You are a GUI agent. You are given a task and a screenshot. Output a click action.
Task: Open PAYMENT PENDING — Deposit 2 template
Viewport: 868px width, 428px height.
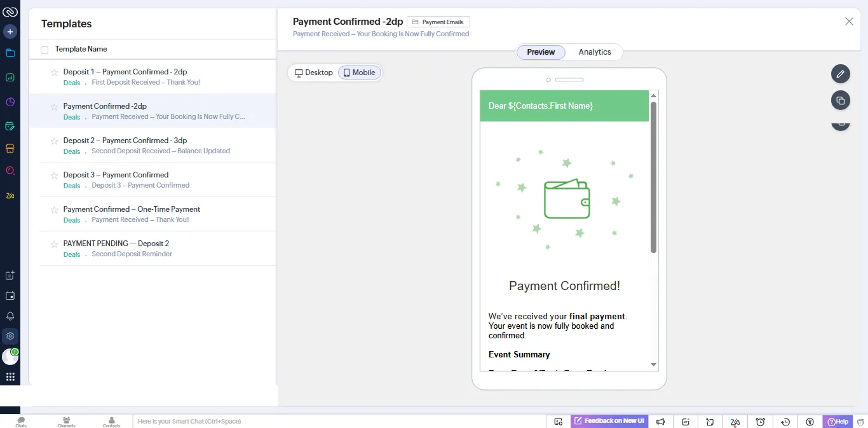click(x=116, y=244)
